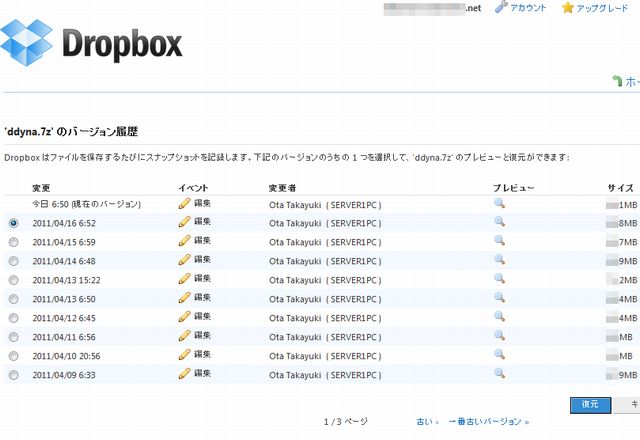Click the アップグレード star icon

point(567,7)
